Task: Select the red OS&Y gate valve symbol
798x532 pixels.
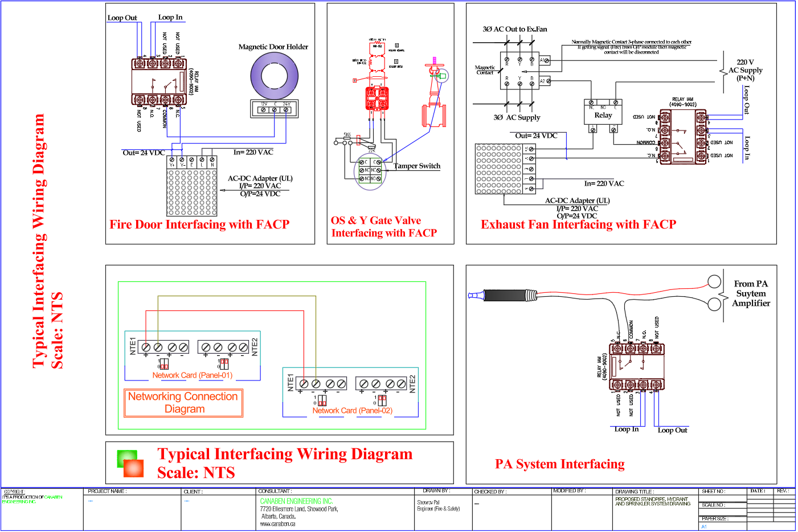Action: pos(433,110)
